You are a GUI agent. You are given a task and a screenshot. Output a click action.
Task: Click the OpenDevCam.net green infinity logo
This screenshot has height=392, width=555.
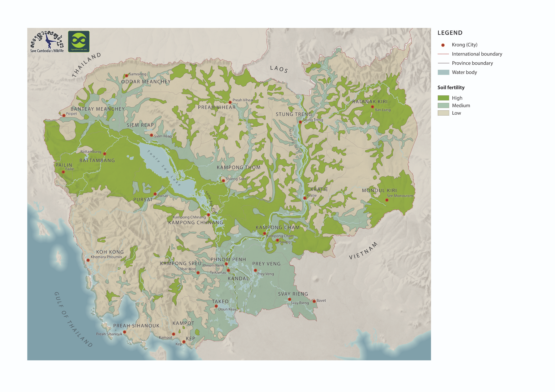(79, 41)
